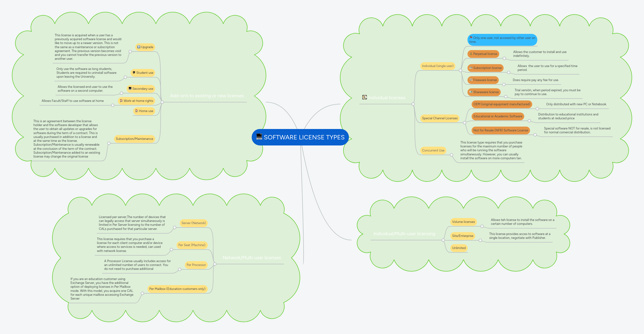This screenshot has height=334, width=644.
Task: Select the blue Only one user callout node
Action: point(502,40)
